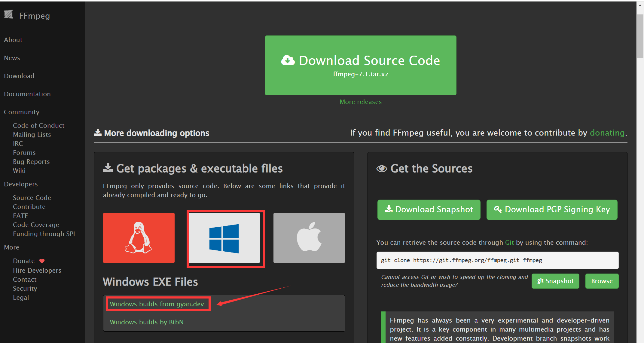
Task: Click the git Snapshot button
Action: [555, 281]
